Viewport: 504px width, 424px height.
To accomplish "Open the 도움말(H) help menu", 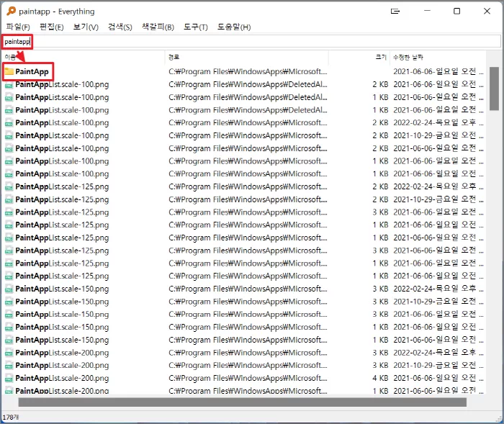I will [234, 27].
